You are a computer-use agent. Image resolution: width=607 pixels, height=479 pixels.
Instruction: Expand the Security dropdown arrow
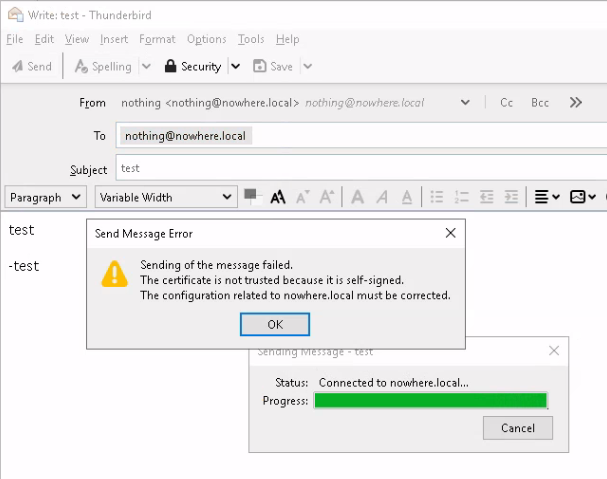tap(235, 67)
